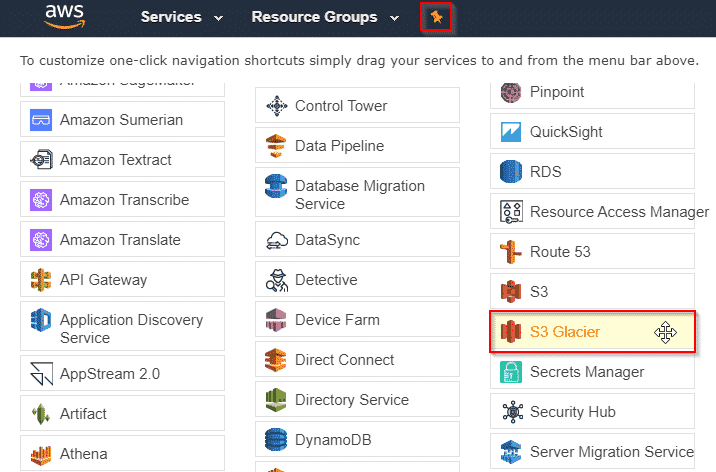Click the S3 Glacier move handle

point(665,332)
